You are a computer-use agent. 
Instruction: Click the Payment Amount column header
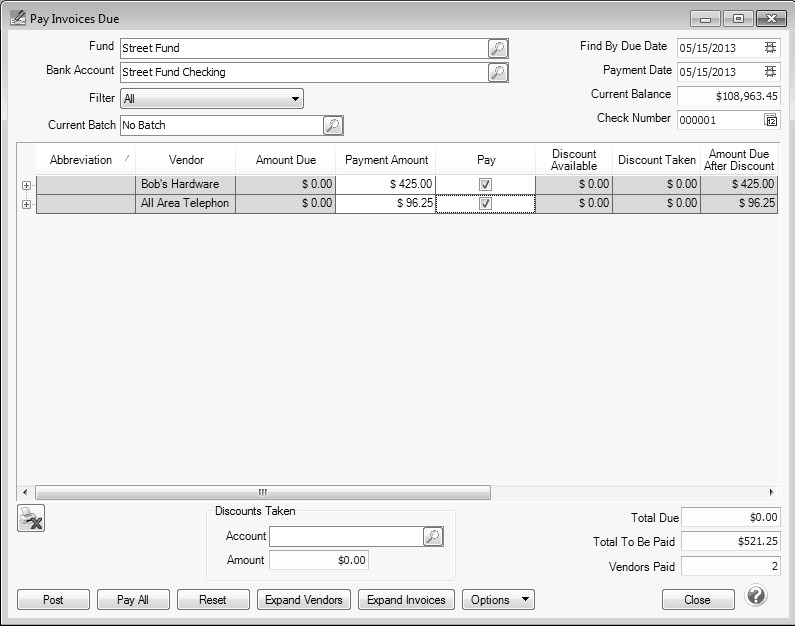(x=386, y=160)
